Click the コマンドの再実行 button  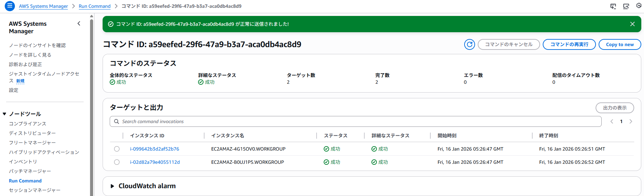(x=569, y=44)
